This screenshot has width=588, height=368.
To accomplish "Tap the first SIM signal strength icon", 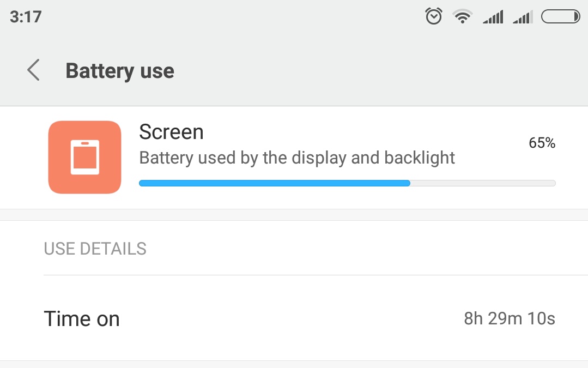I will [x=493, y=18].
